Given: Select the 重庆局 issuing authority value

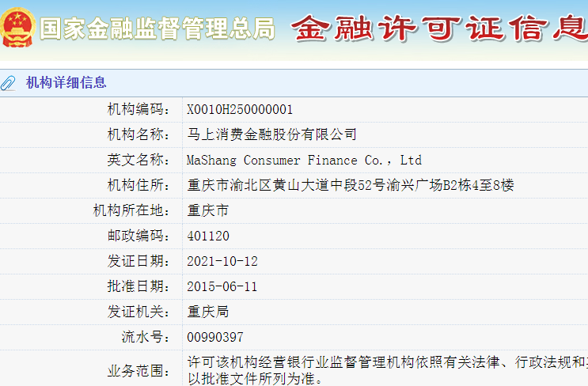Looking at the screenshot, I should coord(208,312).
